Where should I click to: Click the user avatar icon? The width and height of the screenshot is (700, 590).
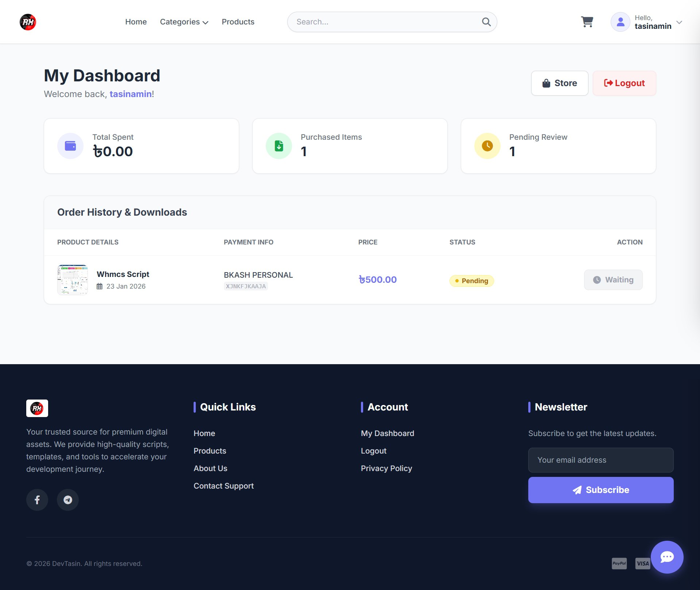pos(620,22)
